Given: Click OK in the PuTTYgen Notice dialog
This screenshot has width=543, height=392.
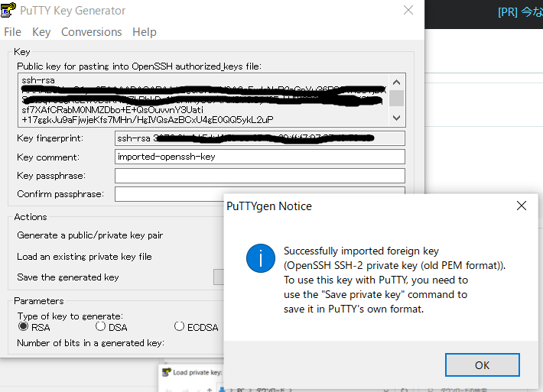Looking at the screenshot, I should [x=482, y=365].
